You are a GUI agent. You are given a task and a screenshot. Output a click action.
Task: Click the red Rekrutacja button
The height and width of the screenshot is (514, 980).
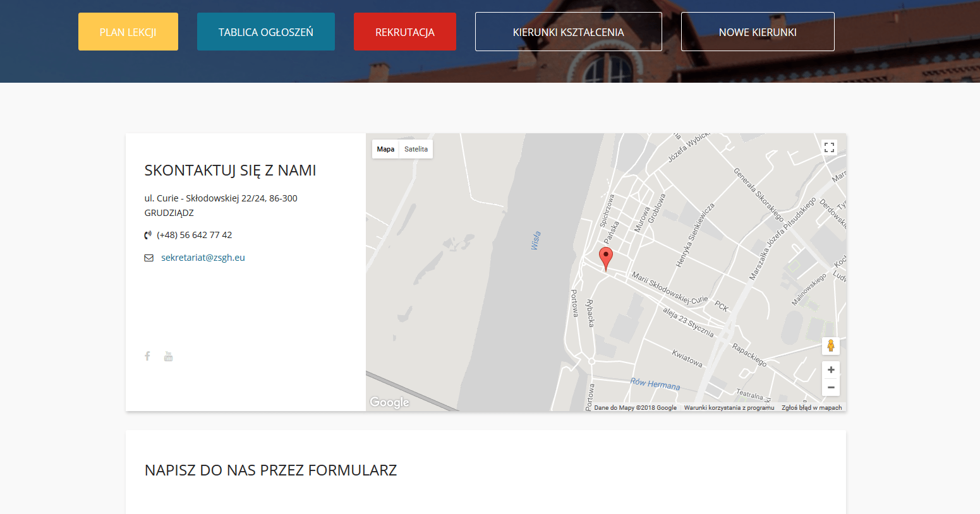click(x=405, y=32)
